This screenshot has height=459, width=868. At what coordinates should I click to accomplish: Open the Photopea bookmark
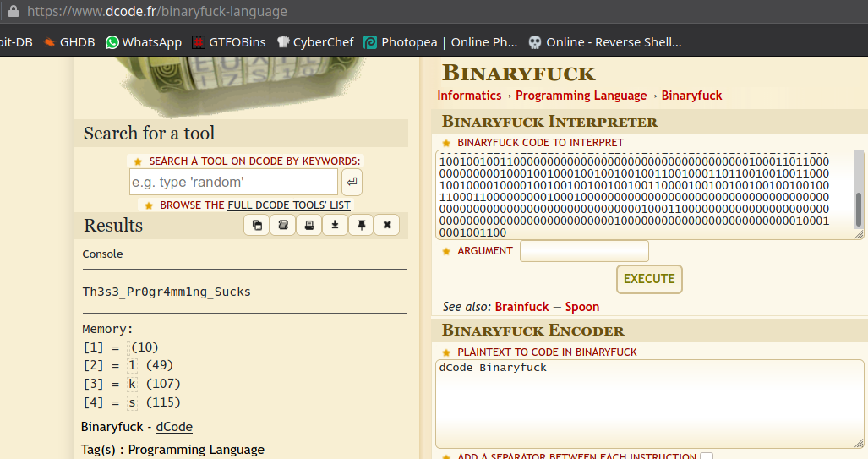tap(439, 42)
